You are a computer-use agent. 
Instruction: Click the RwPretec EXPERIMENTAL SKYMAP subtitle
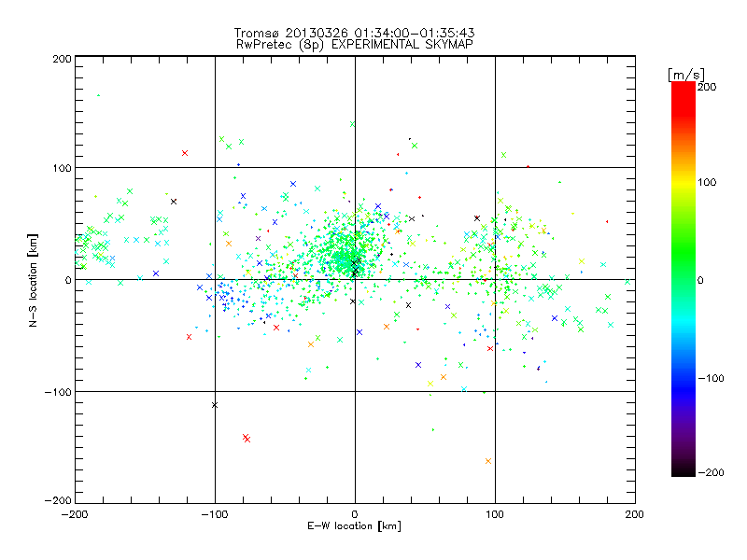point(355,45)
